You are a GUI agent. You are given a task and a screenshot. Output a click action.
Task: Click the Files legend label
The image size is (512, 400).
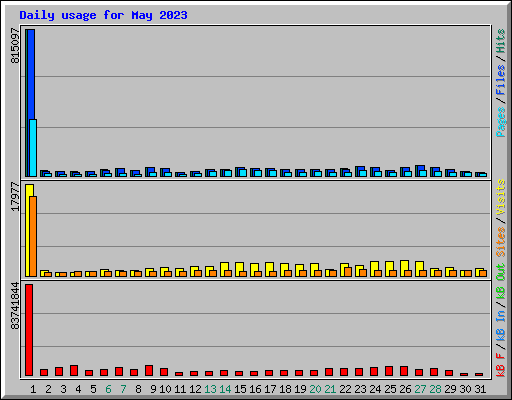pyautogui.click(x=501, y=80)
